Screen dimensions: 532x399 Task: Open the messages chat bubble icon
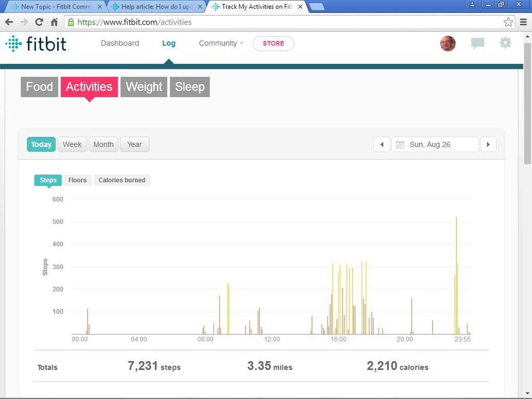[x=478, y=44]
